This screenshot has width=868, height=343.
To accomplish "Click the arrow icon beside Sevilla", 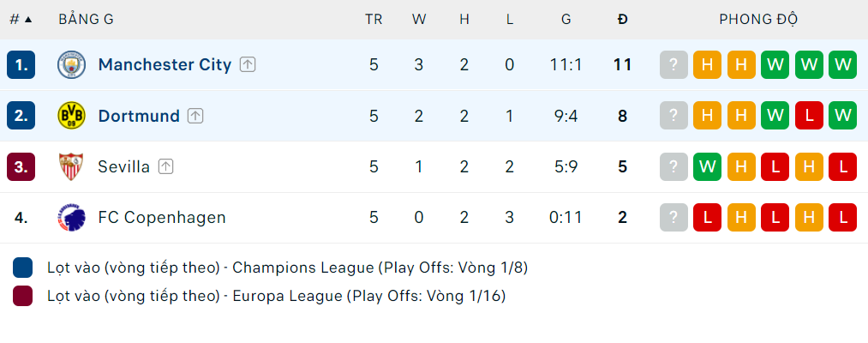I will 165,166.
